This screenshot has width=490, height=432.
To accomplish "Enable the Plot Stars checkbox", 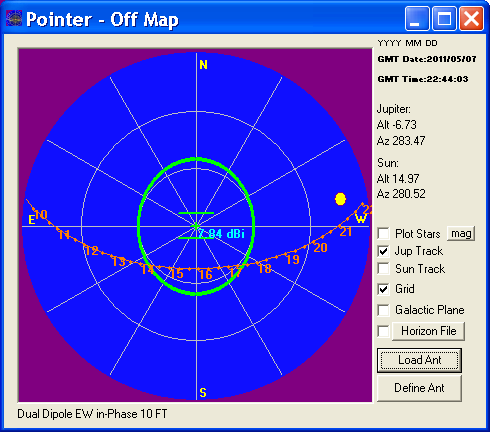I will tap(383, 233).
